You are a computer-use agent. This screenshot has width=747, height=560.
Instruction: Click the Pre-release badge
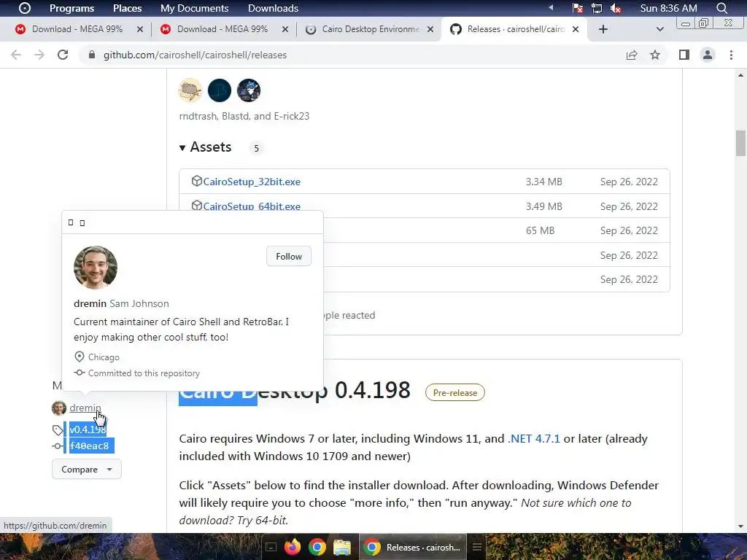(x=455, y=393)
